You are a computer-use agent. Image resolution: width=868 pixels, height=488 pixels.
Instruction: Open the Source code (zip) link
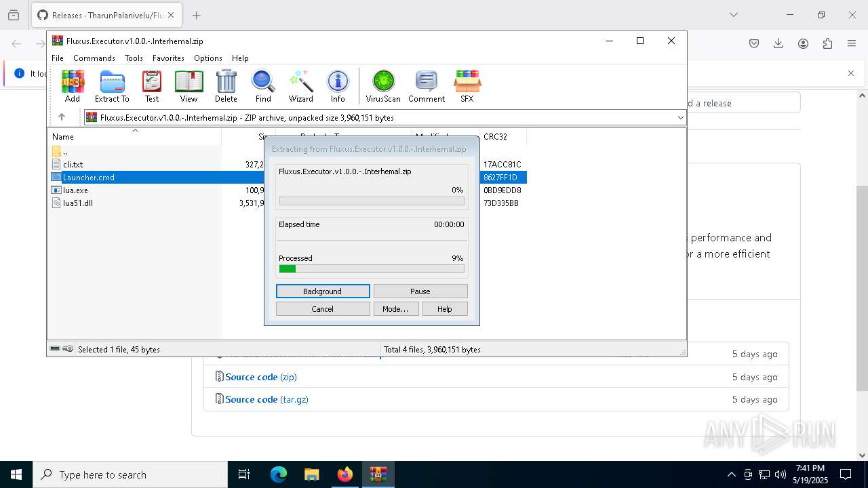(261, 377)
